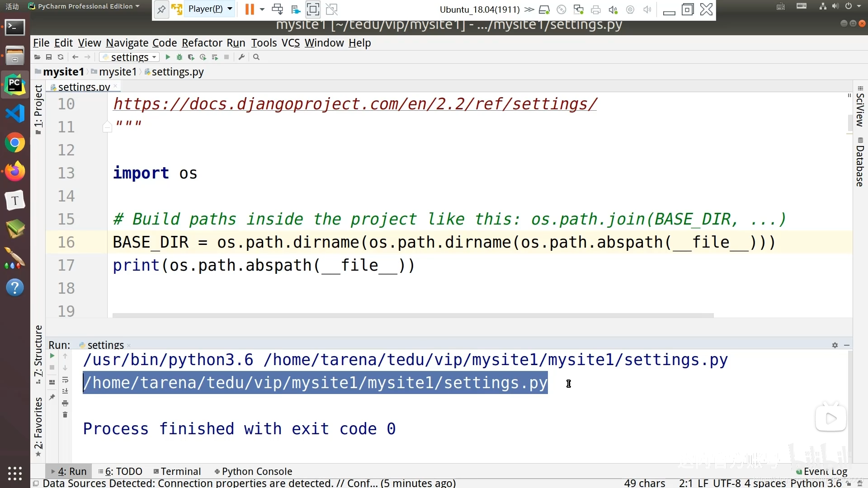Click VMware sound device icon
The image size is (868, 488).
click(x=613, y=9)
